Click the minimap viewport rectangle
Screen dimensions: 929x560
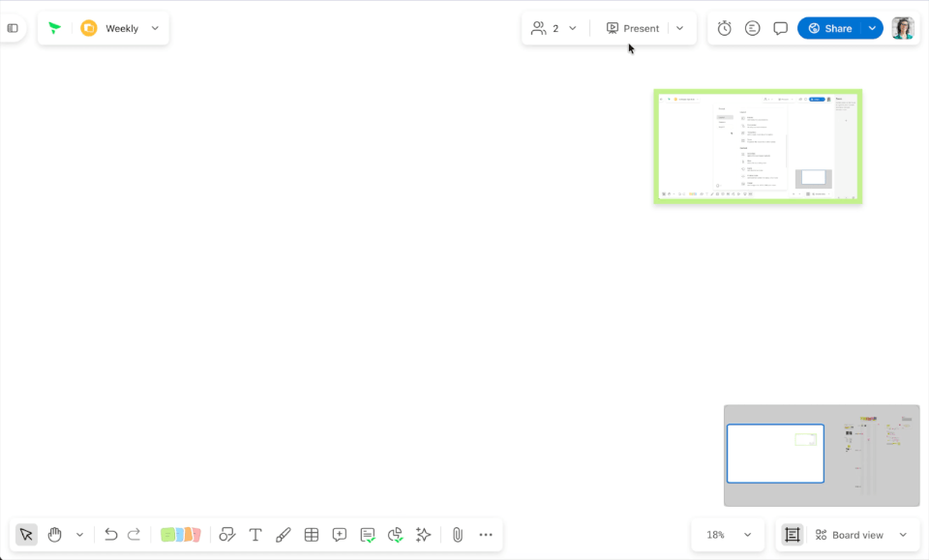point(775,454)
